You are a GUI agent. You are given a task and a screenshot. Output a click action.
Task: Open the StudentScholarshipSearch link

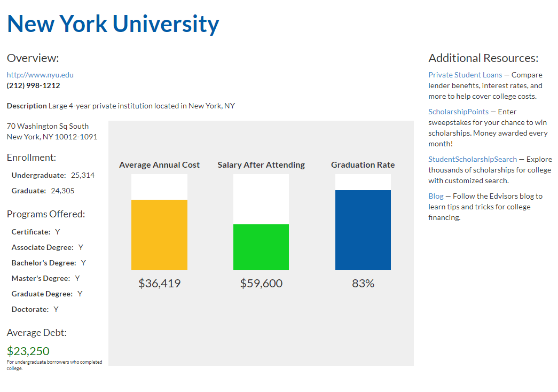tap(473, 159)
